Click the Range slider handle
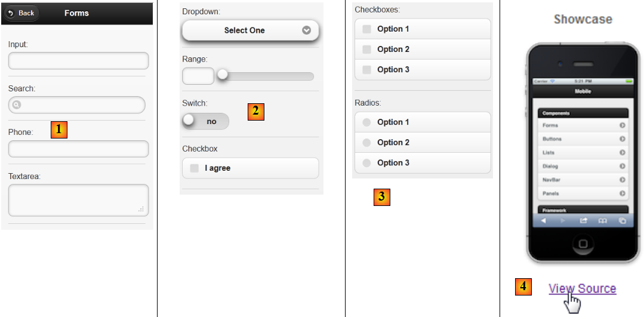 click(223, 75)
